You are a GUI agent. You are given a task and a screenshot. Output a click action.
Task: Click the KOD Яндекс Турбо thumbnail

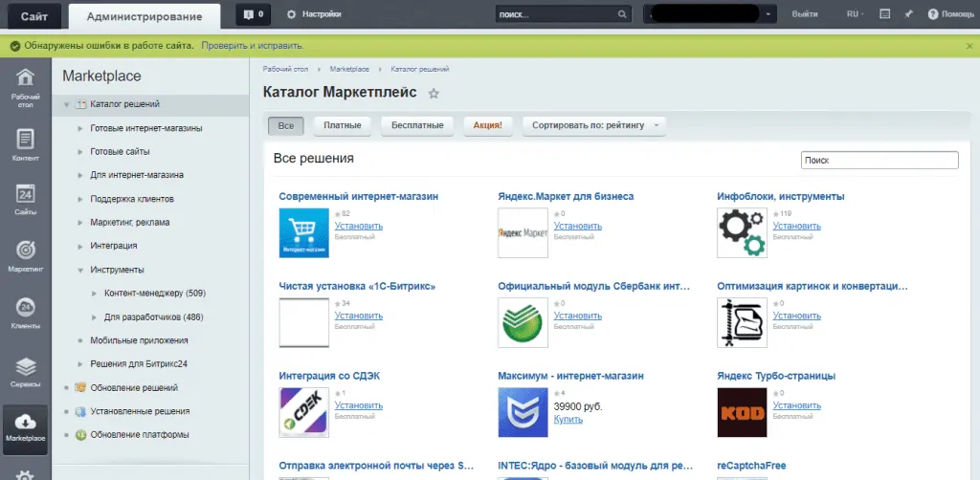742,412
